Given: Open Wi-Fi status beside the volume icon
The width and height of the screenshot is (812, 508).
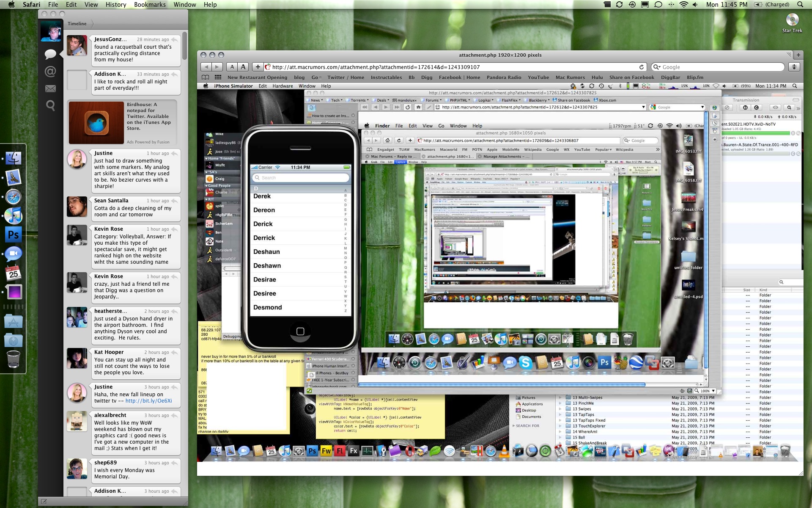Looking at the screenshot, I should pos(683,5).
